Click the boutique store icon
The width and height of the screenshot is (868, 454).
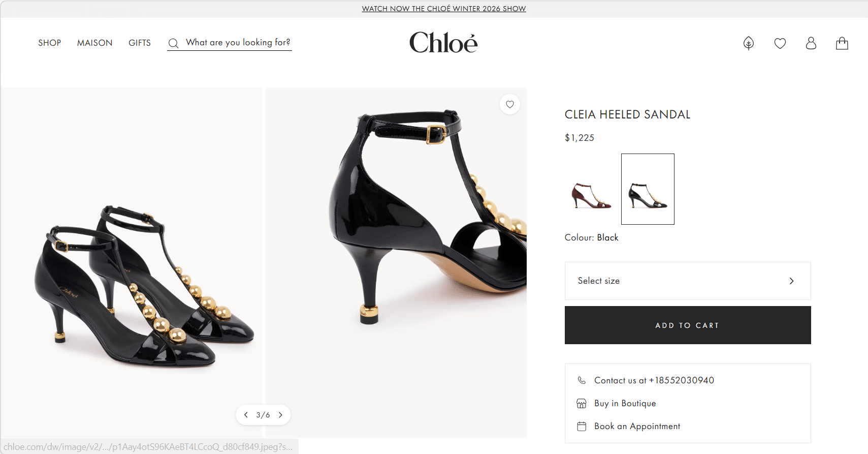pyautogui.click(x=582, y=404)
